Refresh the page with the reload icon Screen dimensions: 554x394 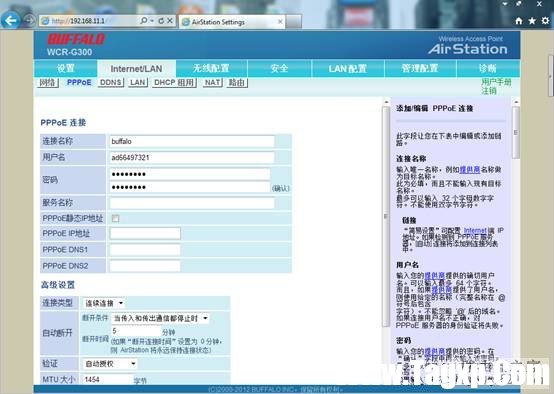coord(161,21)
